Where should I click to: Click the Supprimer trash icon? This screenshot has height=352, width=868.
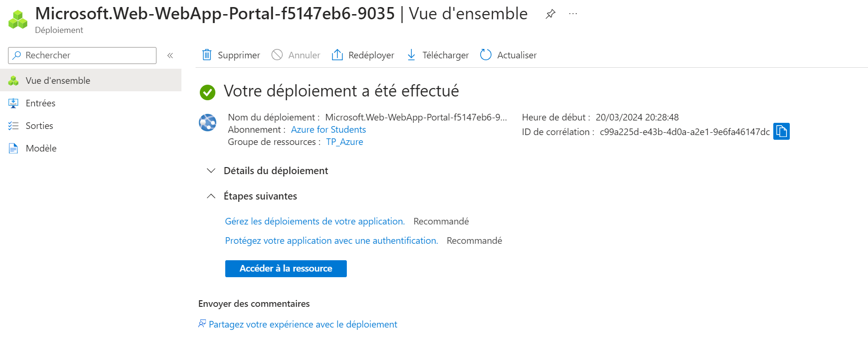[206, 55]
